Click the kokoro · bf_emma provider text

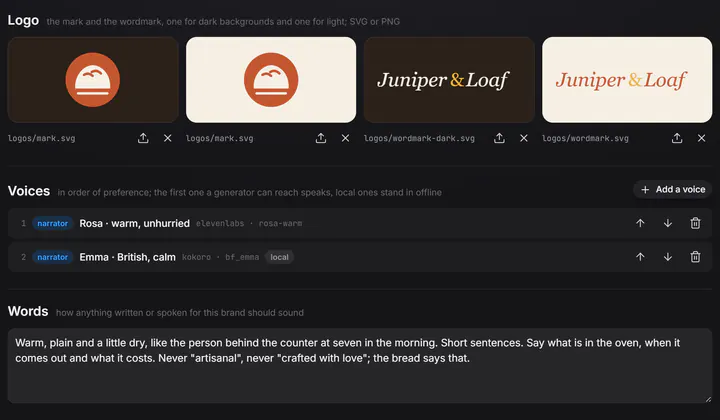tap(220, 257)
